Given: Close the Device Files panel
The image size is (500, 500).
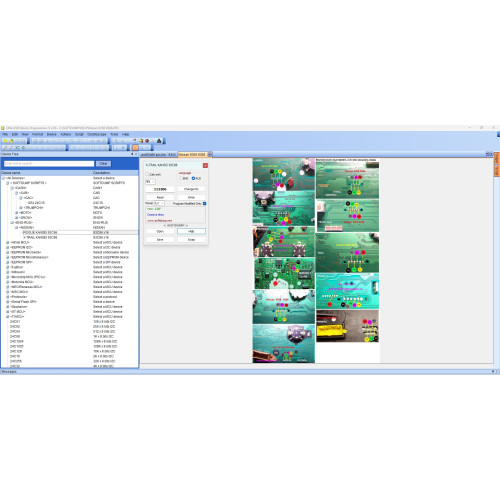Looking at the screenshot, I should pyautogui.click(x=136, y=154).
